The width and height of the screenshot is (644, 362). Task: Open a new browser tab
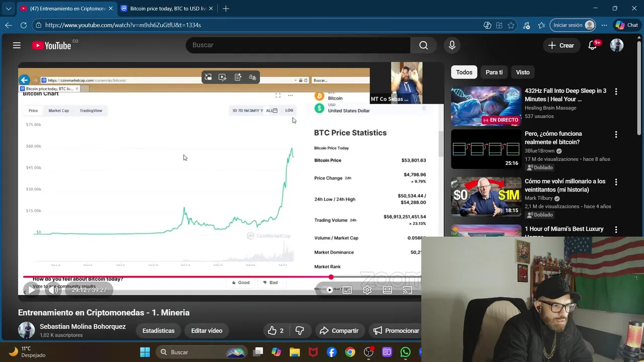[x=226, y=9]
